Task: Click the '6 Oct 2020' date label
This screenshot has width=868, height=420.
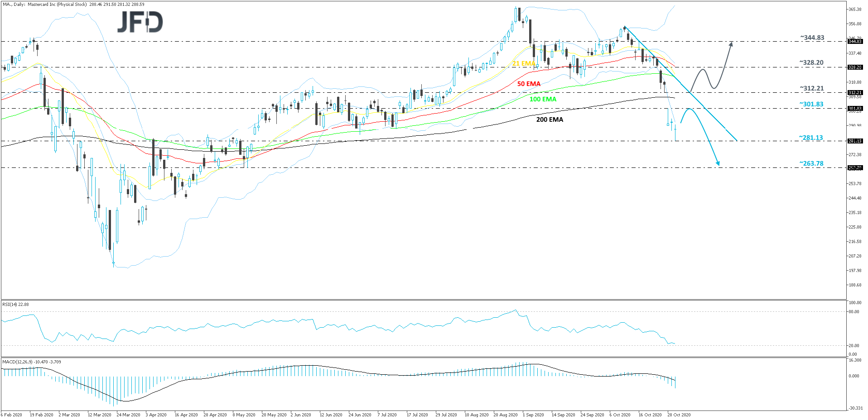Action: pyautogui.click(x=620, y=415)
